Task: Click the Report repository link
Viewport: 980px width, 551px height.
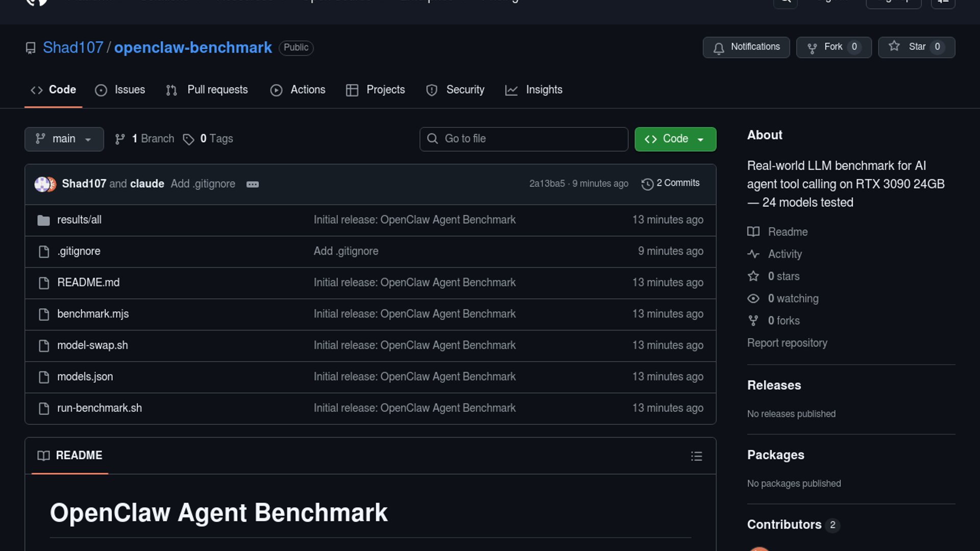Action: [787, 343]
